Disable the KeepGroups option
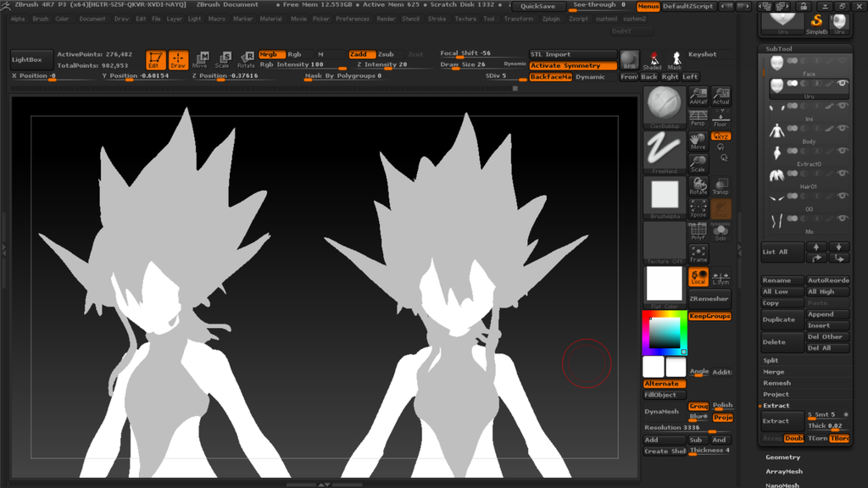 (709, 316)
